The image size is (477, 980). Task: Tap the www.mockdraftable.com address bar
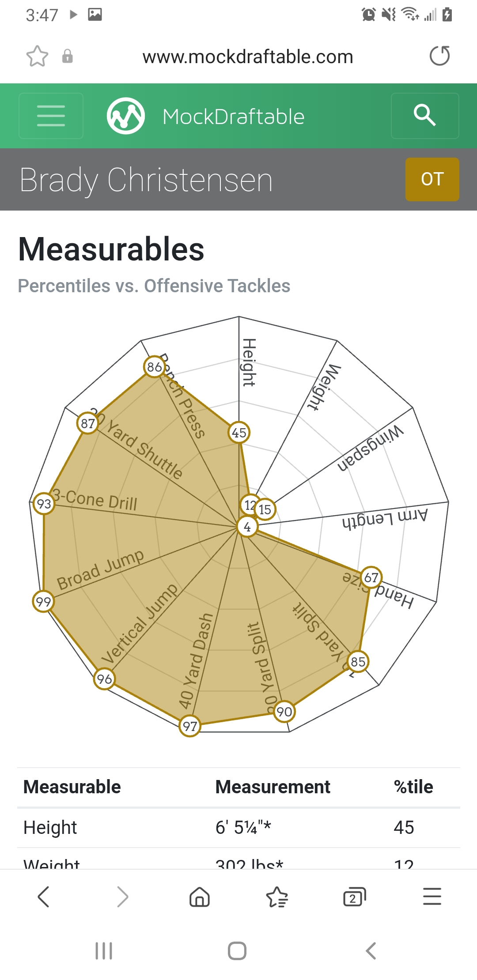248,57
